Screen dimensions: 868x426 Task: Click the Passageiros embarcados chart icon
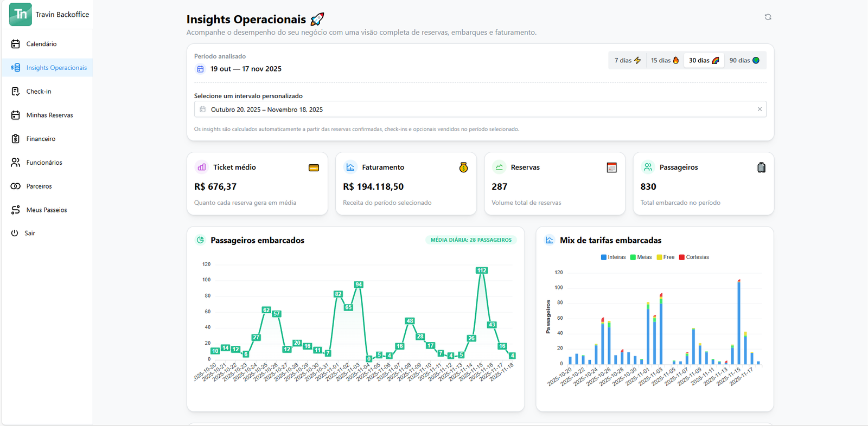[x=200, y=240]
